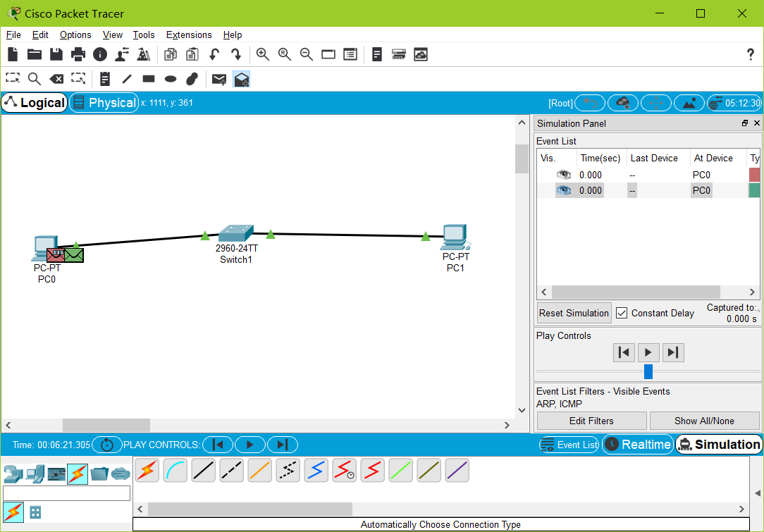Toggle visibility of first PC0 event
The height and width of the screenshot is (532, 764).
[564, 175]
